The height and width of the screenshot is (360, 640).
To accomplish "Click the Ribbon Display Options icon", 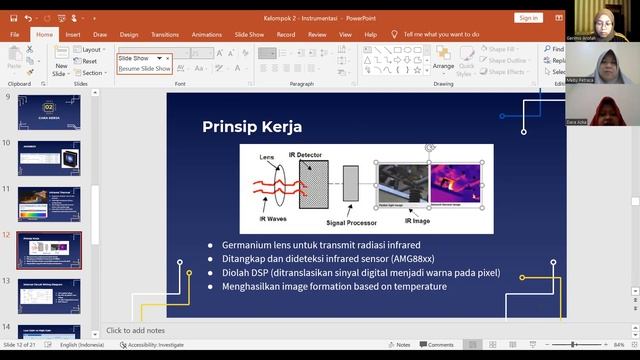I will pos(559,18).
